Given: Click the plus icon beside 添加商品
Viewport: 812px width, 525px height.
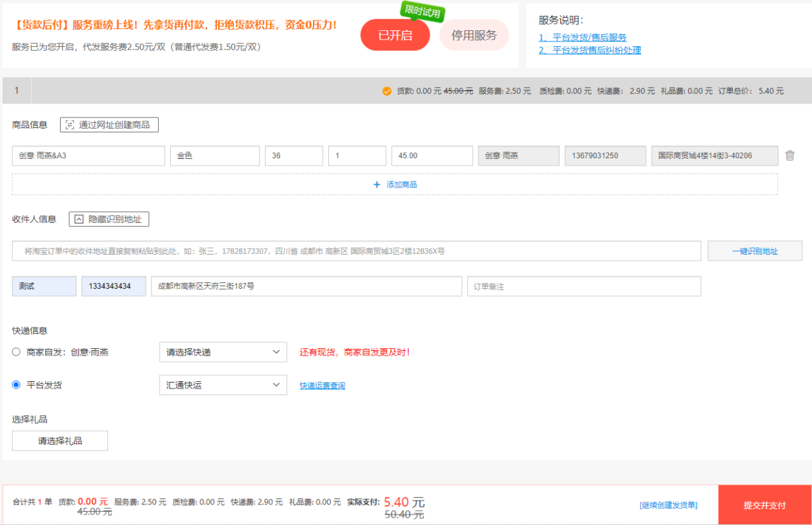Looking at the screenshot, I should point(377,185).
